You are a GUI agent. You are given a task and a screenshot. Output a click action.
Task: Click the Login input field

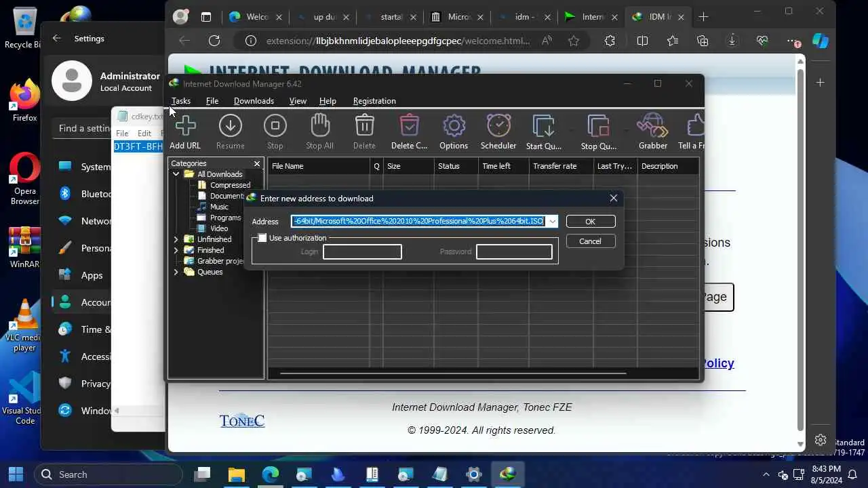pyautogui.click(x=362, y=252)
